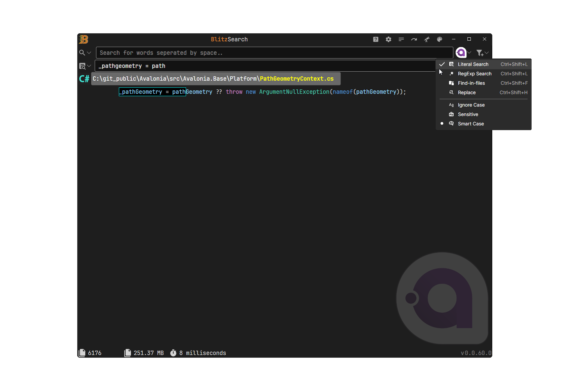588x392 pixels.
Task: Click the file count icon beside 6176
Action: (82, 353)
